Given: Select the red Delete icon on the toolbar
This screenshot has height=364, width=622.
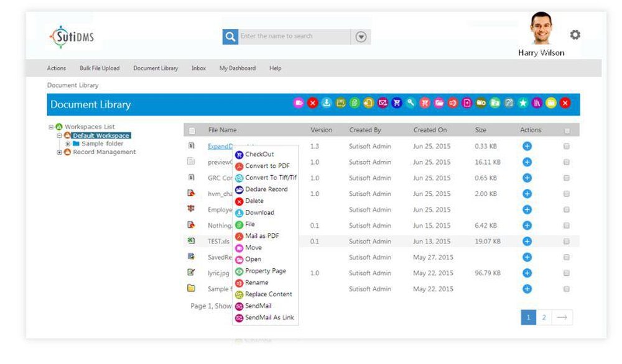Looking at the screenshot, I should tap(312, 102).
